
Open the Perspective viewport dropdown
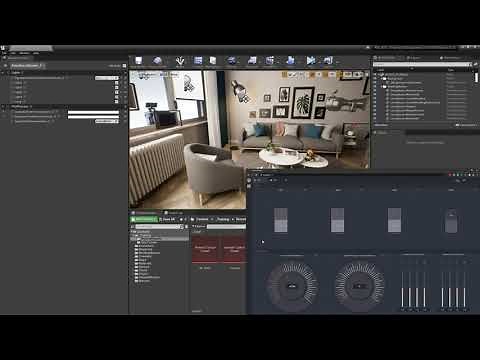coord(147,75)
